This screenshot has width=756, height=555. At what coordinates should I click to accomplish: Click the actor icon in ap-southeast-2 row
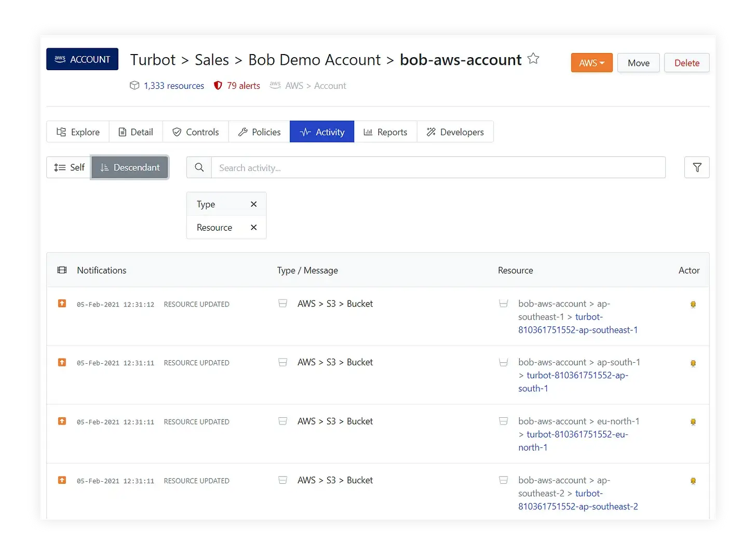(x=693, y=481)
